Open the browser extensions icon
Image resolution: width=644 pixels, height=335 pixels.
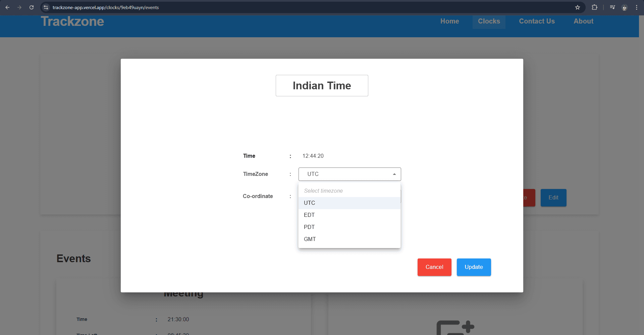tap(594, 7)
